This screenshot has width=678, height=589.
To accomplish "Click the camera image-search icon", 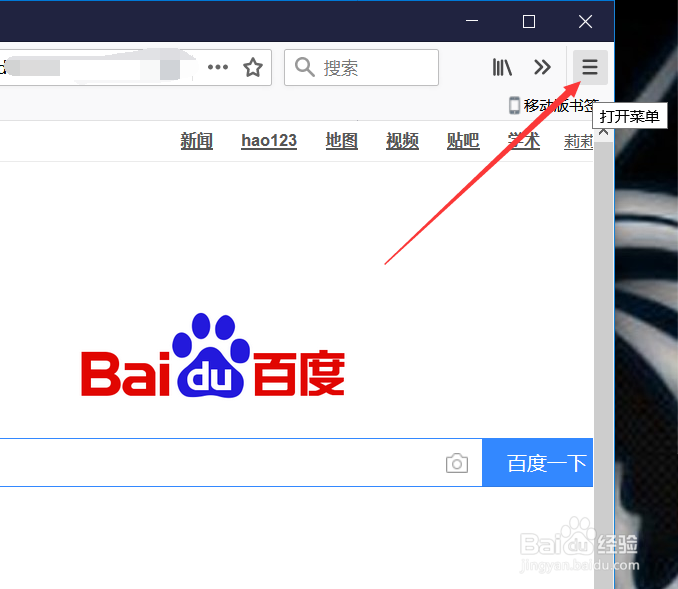I will click(x=457, y=463).
